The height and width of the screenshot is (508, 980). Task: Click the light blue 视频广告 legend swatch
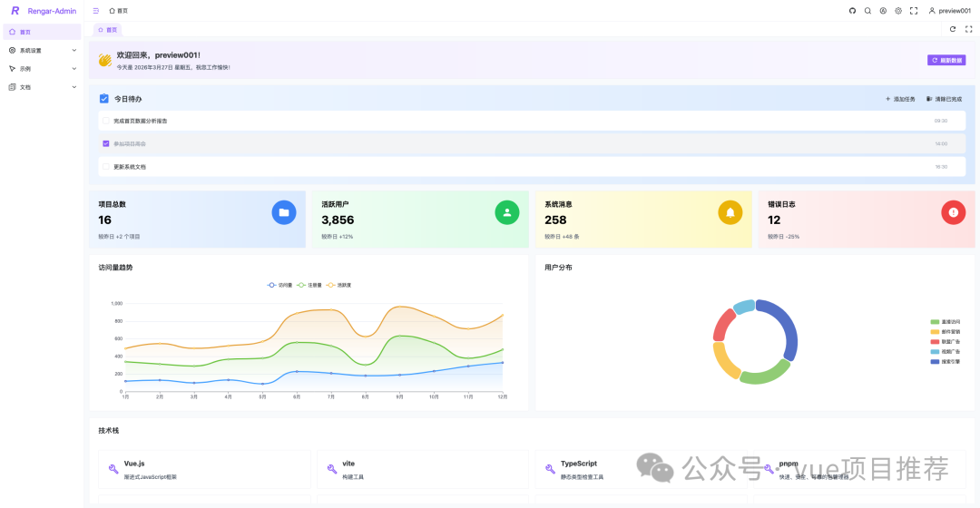(935, 352)
